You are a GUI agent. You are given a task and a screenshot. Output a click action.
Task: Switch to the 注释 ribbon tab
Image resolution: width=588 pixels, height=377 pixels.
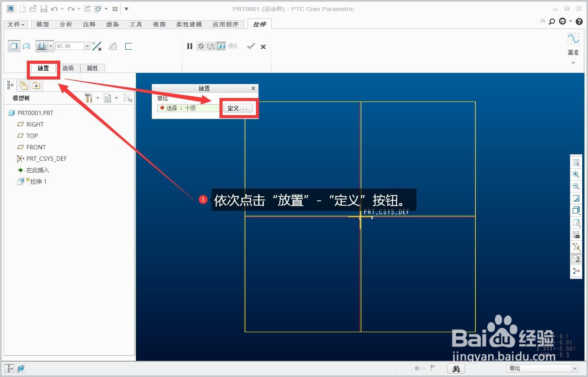coord(89,24)
